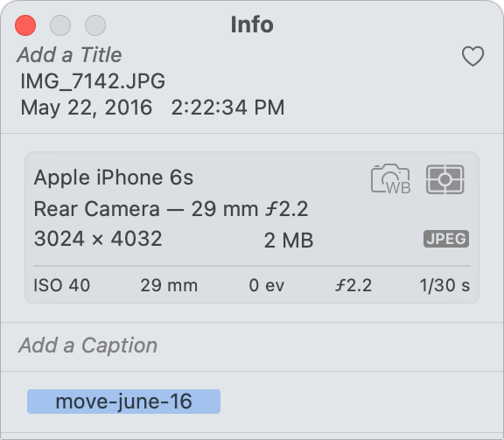The width and height of the screenshot is (504, 440).
Task: Click the May 22, 2016 date
Action: tap(86, 108)
